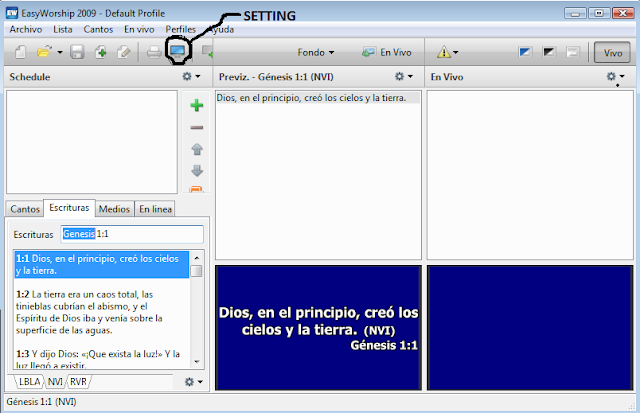Select the RVR Bible version tab
Screen dimensions: 640x413
point(78,382)
